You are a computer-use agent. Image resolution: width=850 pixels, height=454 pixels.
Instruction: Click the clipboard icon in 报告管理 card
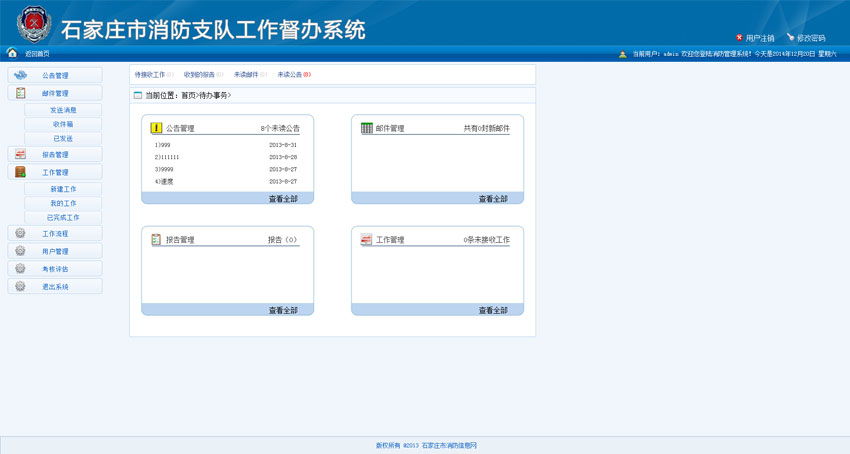pos(156,240)
